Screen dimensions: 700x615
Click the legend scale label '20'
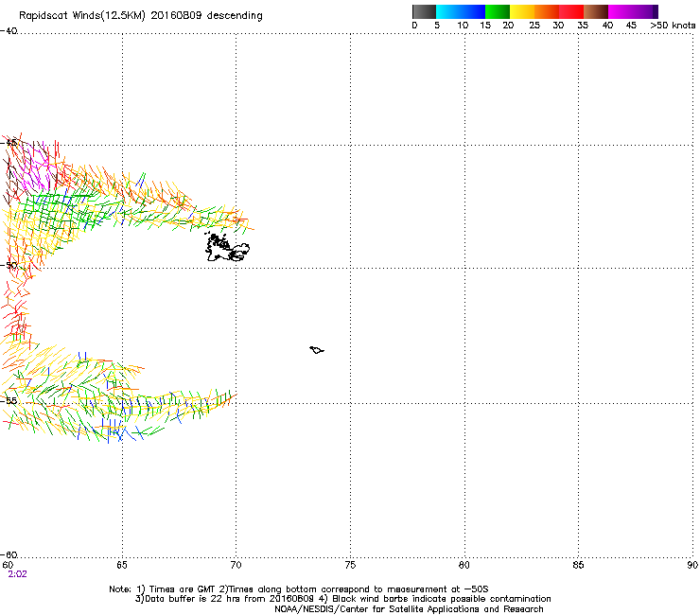[508, 26]
